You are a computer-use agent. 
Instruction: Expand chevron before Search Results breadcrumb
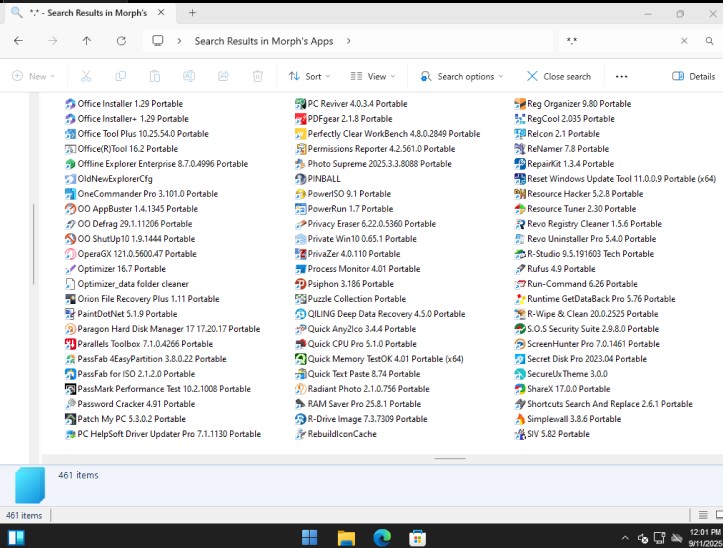click(179, 41)
